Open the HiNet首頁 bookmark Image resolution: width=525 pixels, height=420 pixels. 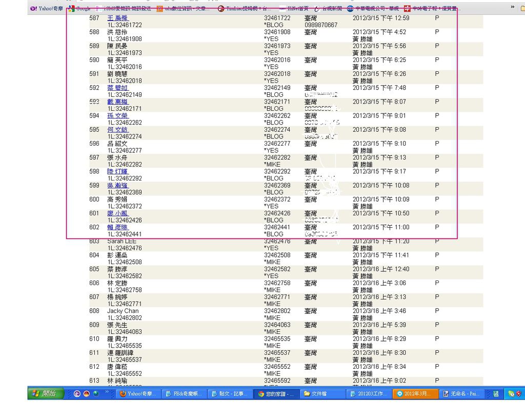tap(294, 8)
